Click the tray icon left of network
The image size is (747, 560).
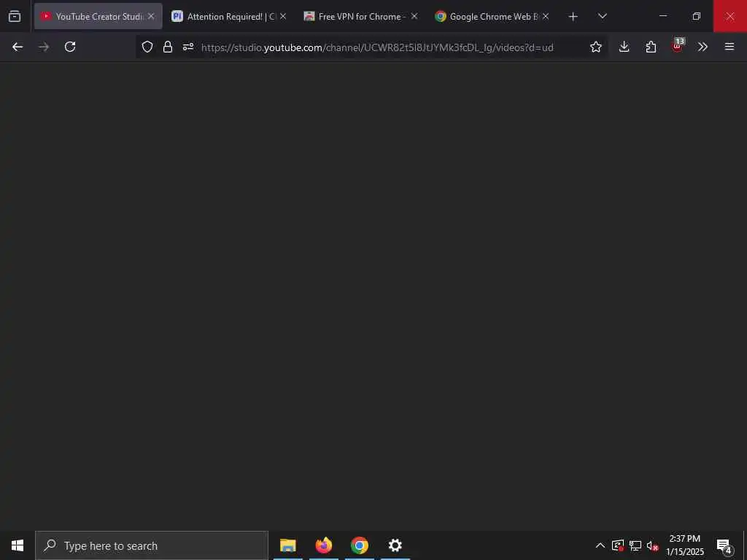(618, 545)
